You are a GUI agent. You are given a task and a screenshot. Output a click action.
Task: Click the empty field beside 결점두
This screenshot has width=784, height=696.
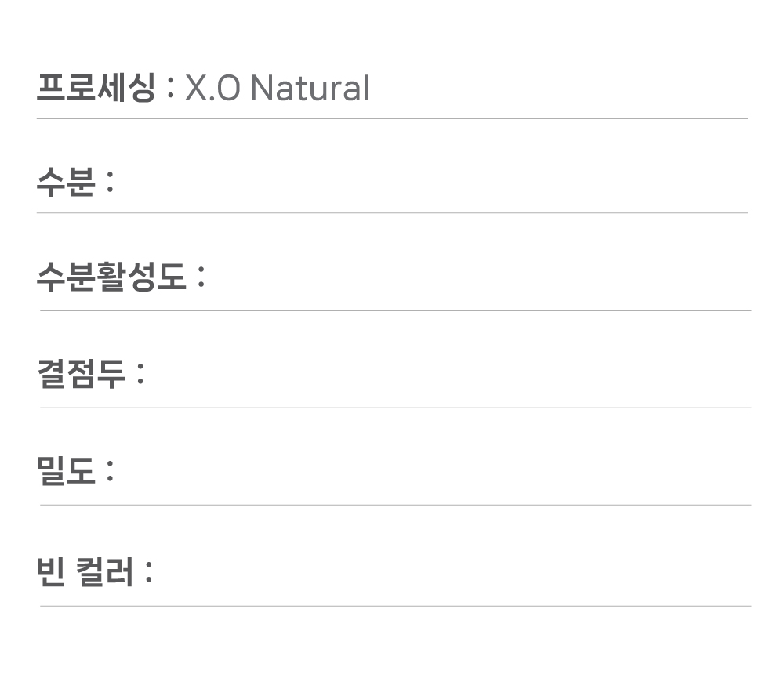[447, 373]
